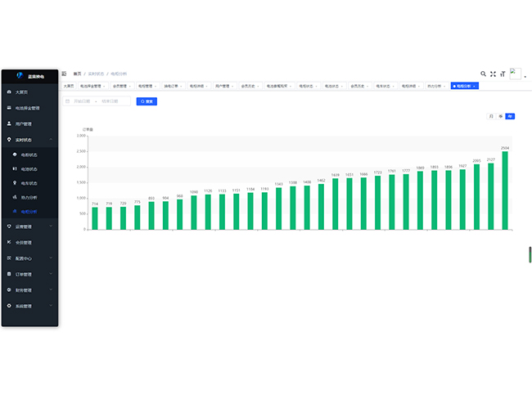Click the 大屏页 dashboard icon in sidebar
This screenshot has height=399, width=532.
point(9,92)
